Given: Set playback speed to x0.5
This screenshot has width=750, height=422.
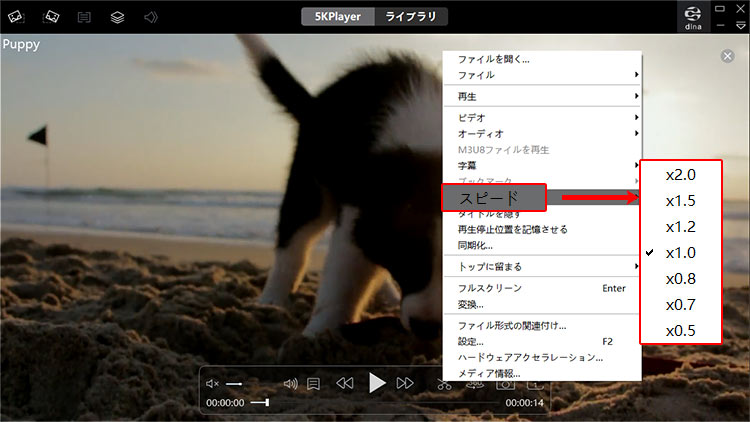Looking at the screenshot, I should tap(681, 330).
